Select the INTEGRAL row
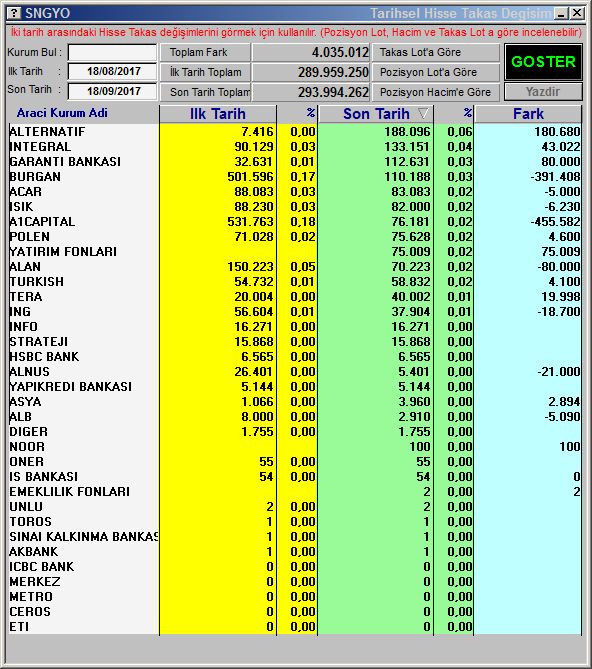Screen dimensions: 592x669 tap(295, 146)
